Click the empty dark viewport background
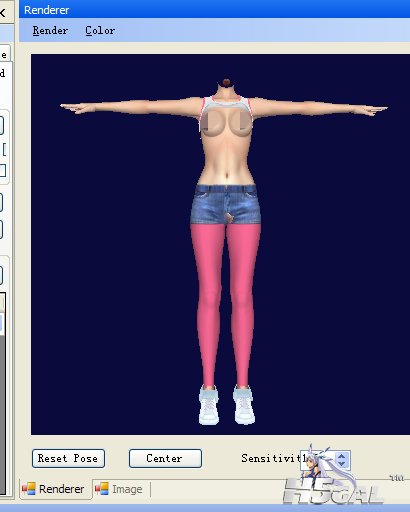This screenshot has width=410, height=512. [110, 267]
